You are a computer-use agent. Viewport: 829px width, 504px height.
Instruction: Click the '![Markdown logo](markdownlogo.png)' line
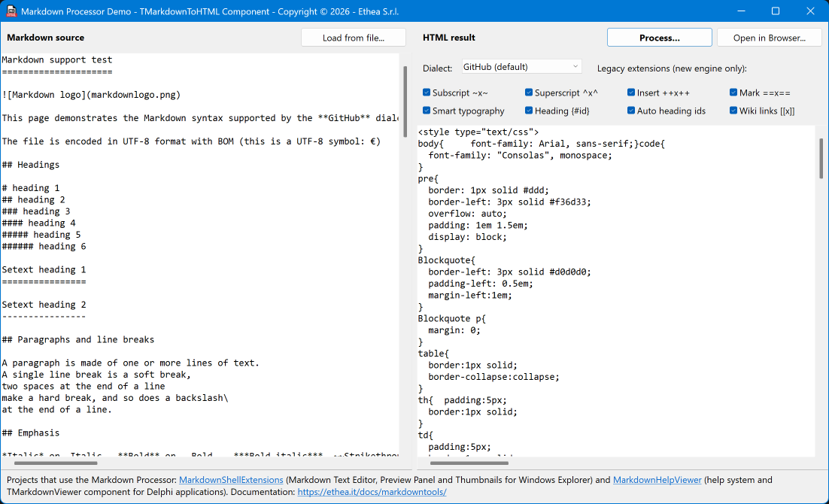[91, 95]
